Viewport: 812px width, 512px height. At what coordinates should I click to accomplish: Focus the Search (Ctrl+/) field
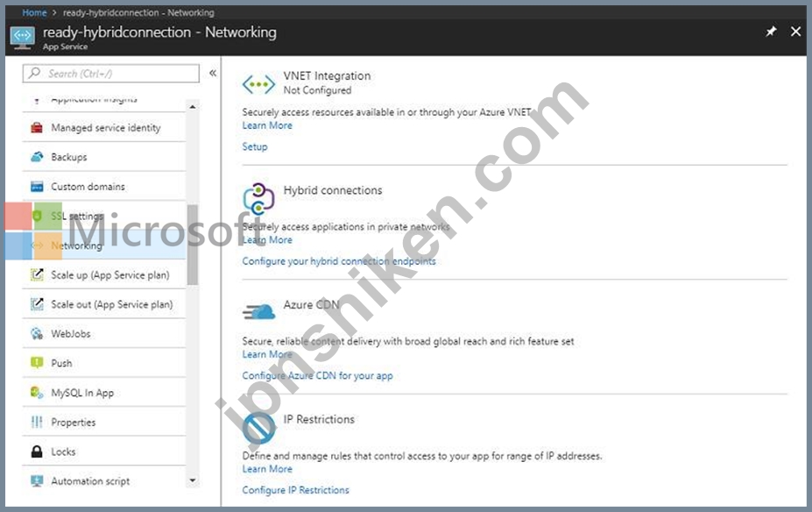(x=111, y=74)
